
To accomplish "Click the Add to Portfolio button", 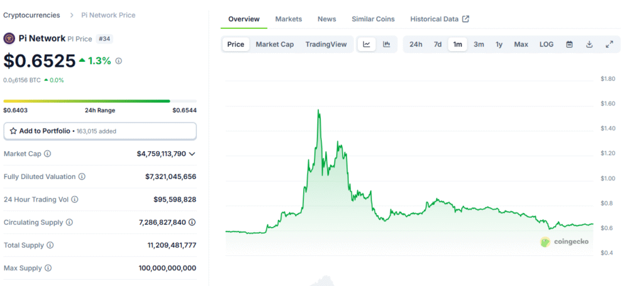I will [100, 131].
